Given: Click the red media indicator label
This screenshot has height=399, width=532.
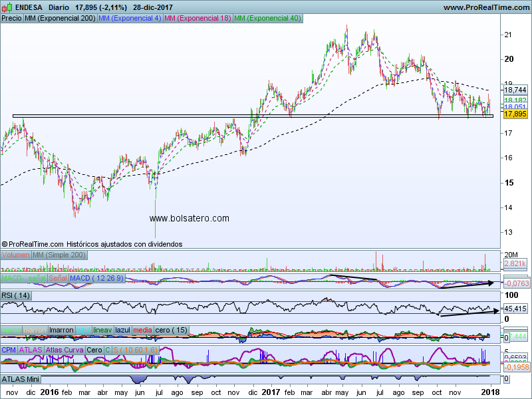Looking at the screenshot, I should pyautogui.click(x=143, y=331).
